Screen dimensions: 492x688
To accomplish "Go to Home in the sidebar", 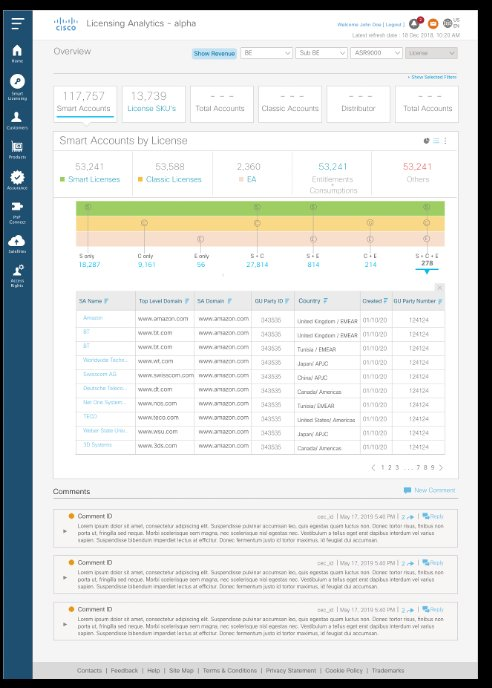I will click(x=17, y=54).
